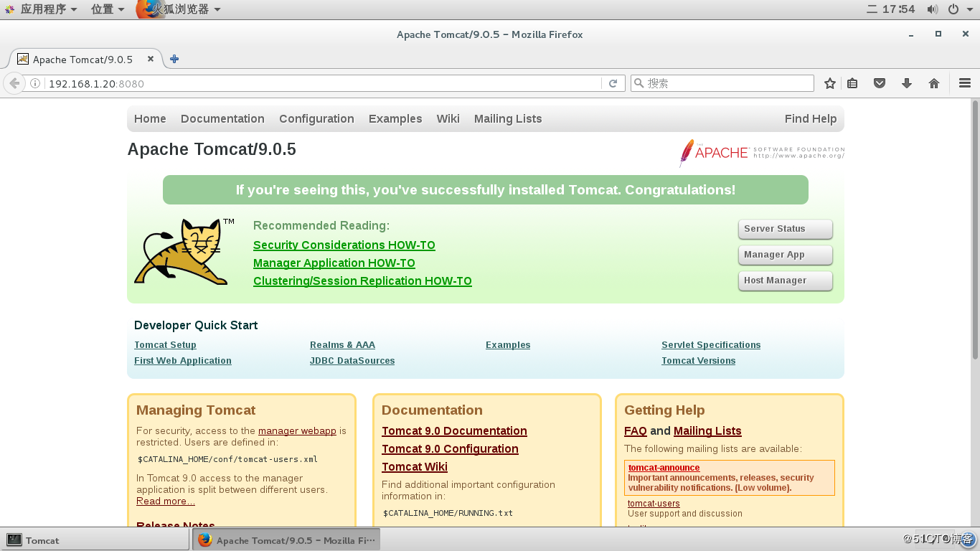Image resolution: width=980 pixels, height=551 pixels.
Task: Open Manager Application HOW-TO link
Action: (334, 263)
